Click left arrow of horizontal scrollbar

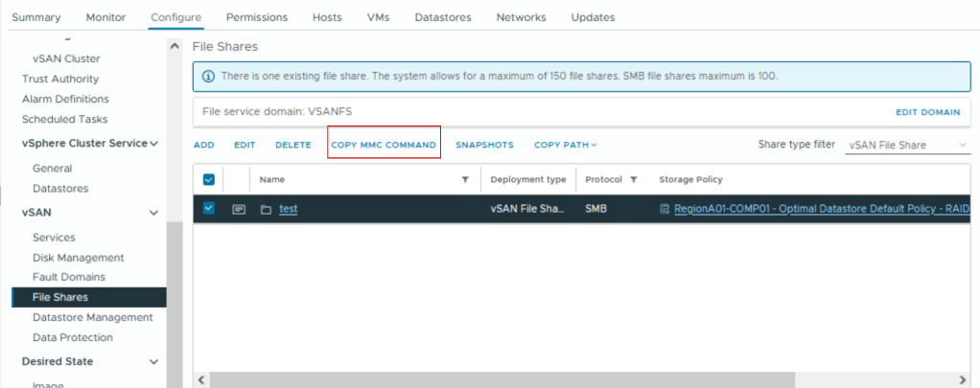[200, 380]
